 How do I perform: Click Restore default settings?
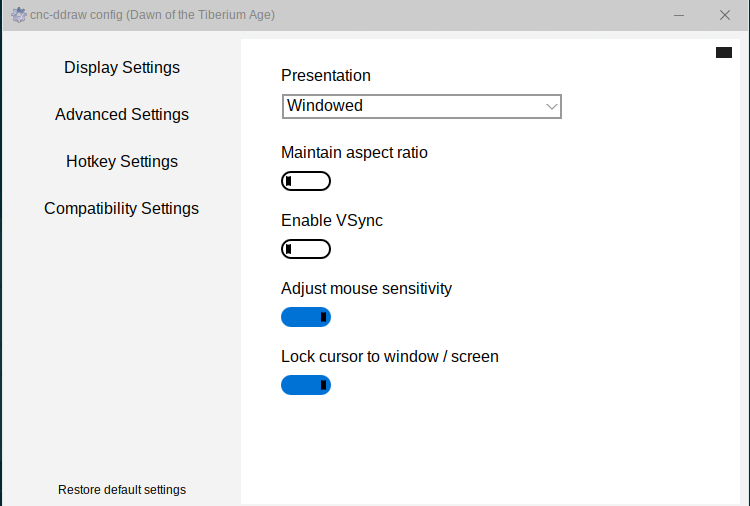pyautogui.click(x=122, y=490)
